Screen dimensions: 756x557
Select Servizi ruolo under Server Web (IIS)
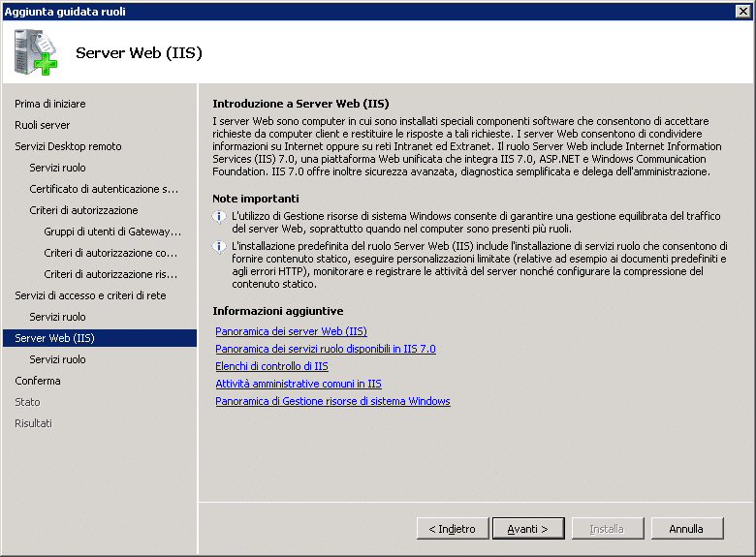click(x=57, y=359)
